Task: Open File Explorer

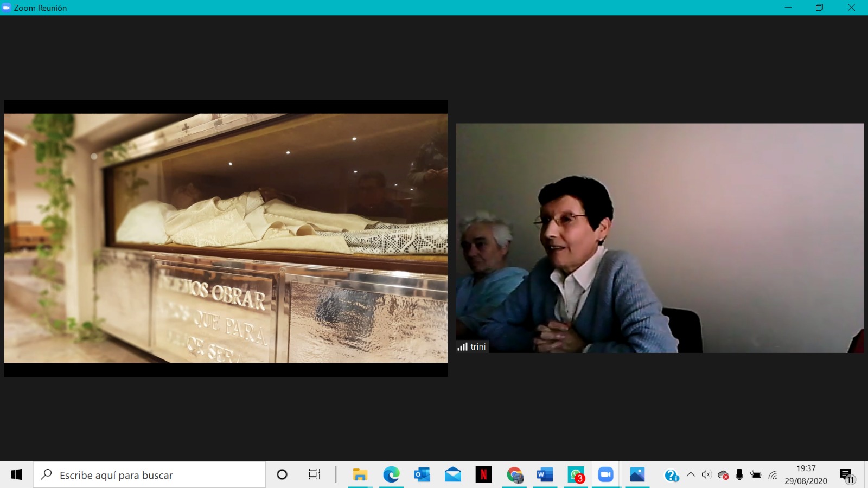Action: 360,475
